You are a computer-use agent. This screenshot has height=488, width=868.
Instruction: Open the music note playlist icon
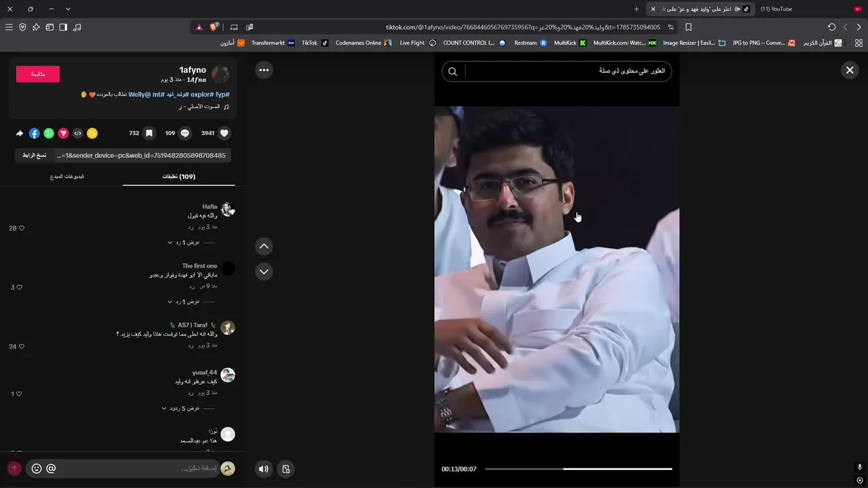(77, 27)
